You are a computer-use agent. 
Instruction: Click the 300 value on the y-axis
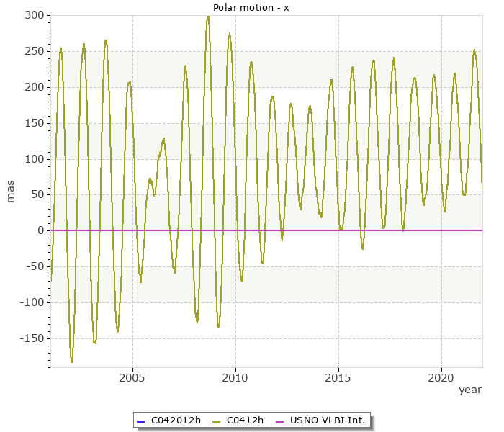[x=34, y=15]
